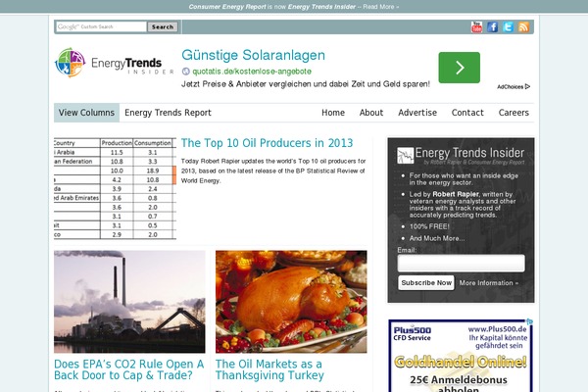
Task: Open the Careers menu item
Action: [x=514, y=113]
